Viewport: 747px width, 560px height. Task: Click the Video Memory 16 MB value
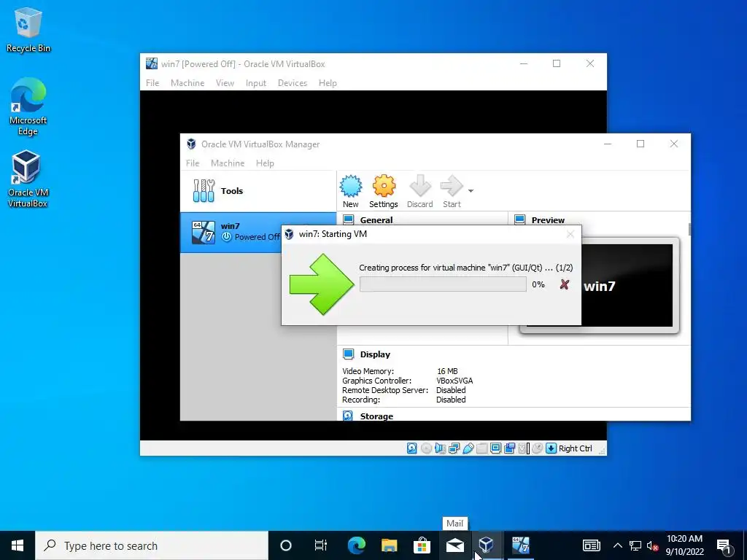pos(447,371)
